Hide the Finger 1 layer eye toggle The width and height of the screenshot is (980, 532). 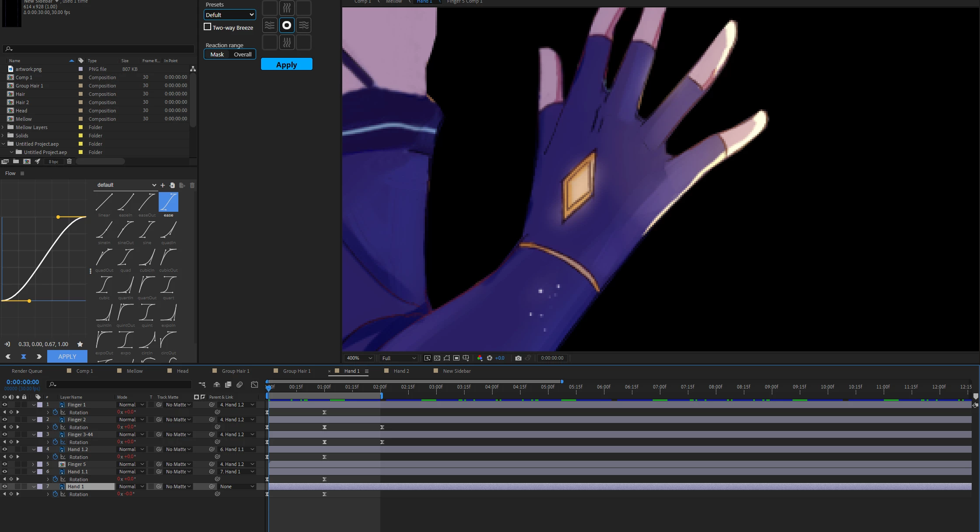point(5,405)
